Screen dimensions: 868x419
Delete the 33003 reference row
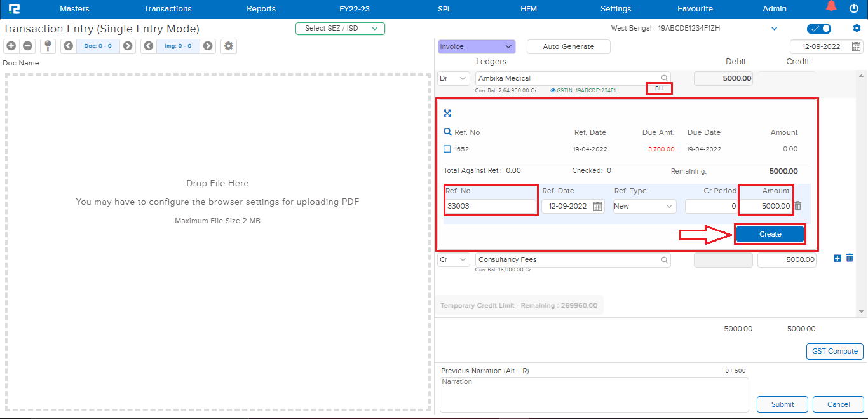(798, 206)
